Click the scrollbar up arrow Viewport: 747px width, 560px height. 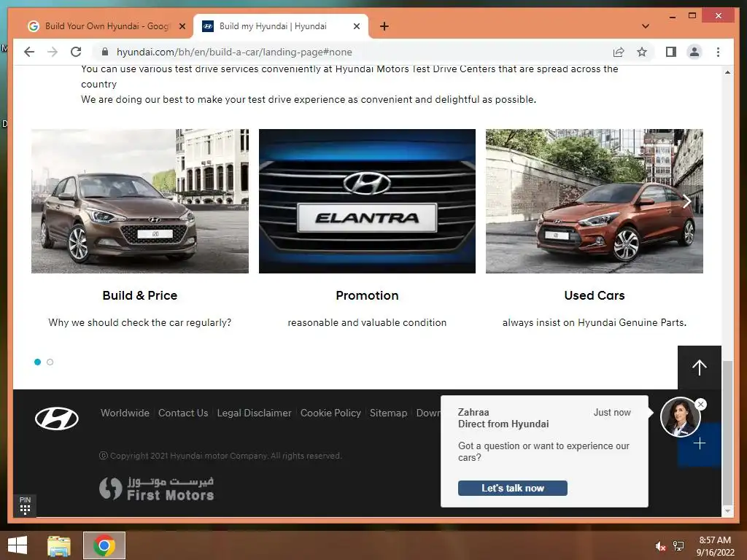(727, 72)
